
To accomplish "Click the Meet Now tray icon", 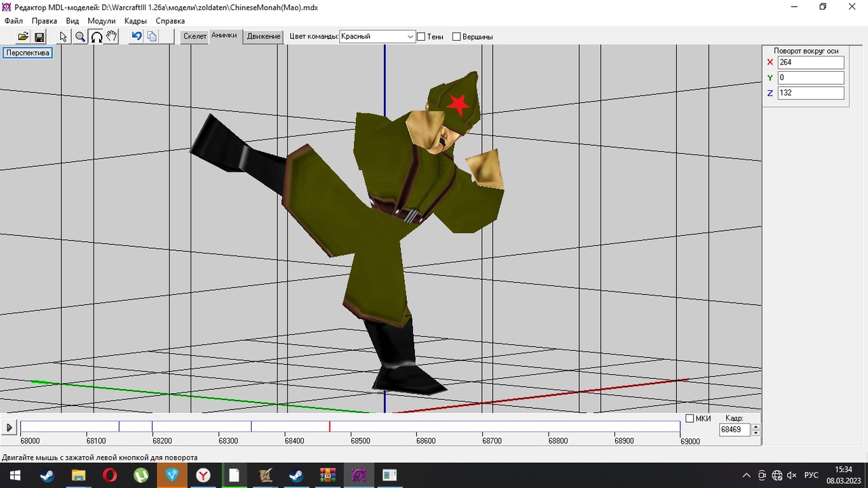I will click(x=762, y=475).
